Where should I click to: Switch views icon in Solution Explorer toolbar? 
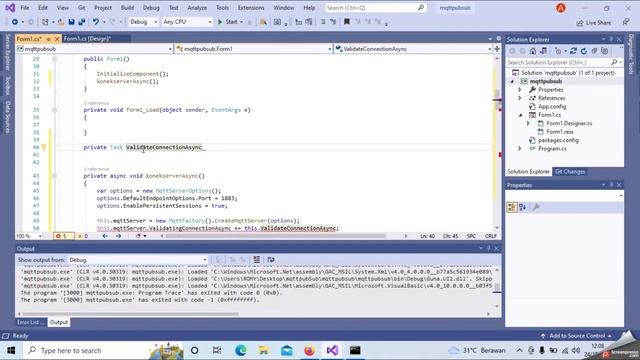click(543, 51)
